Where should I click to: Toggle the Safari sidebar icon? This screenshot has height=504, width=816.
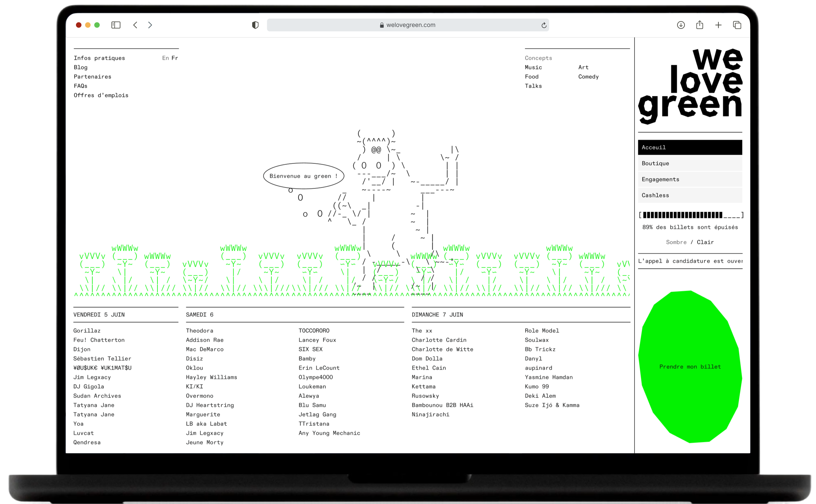pyautogui.click(x=116, y=25)
